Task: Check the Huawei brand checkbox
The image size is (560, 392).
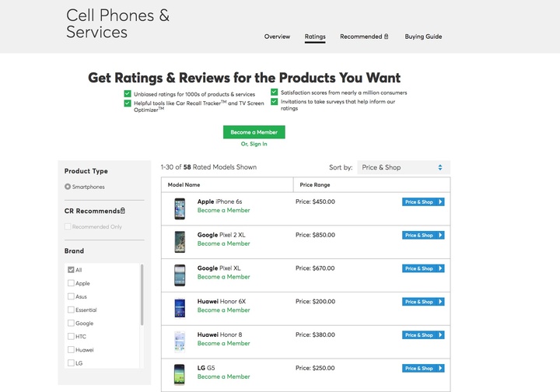Action: pyautogui.click(x=71, y=349)
